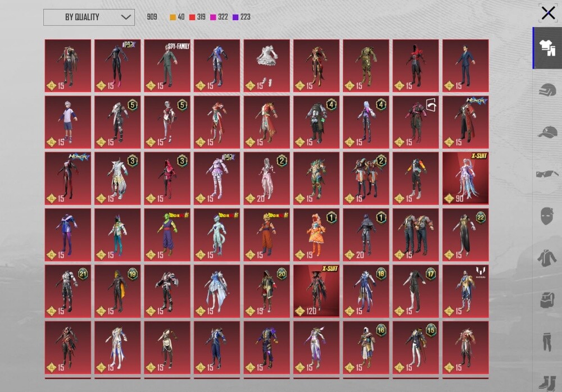Select the outfit with badge 19
The width and height of the screenshot is (562, 392).
pyautogui.click(x=117, y=291)
